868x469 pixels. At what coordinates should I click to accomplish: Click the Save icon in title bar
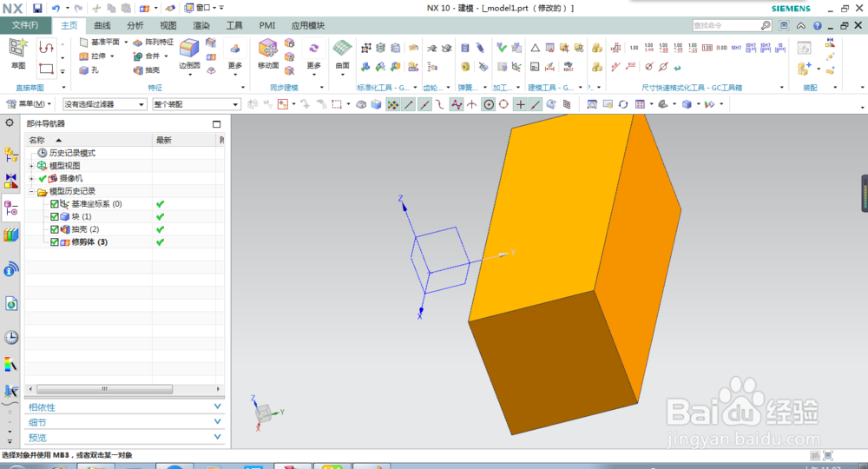(x=36, y=9)
